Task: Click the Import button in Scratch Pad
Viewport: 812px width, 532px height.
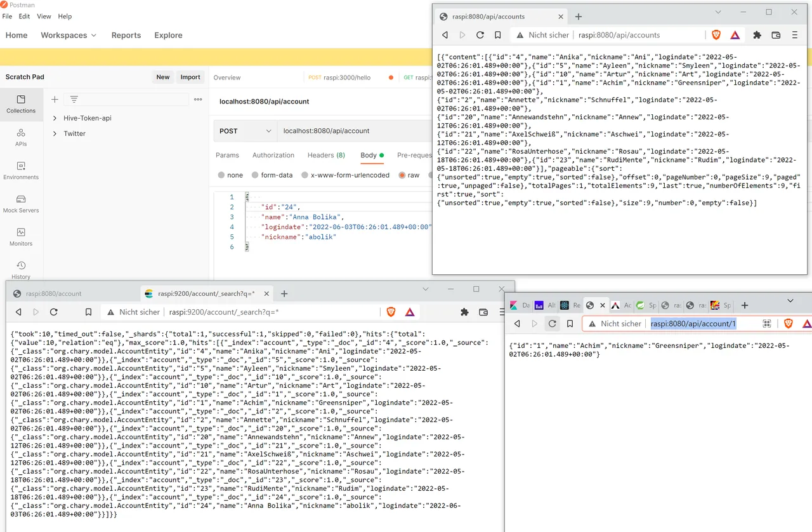Action: 190,77
